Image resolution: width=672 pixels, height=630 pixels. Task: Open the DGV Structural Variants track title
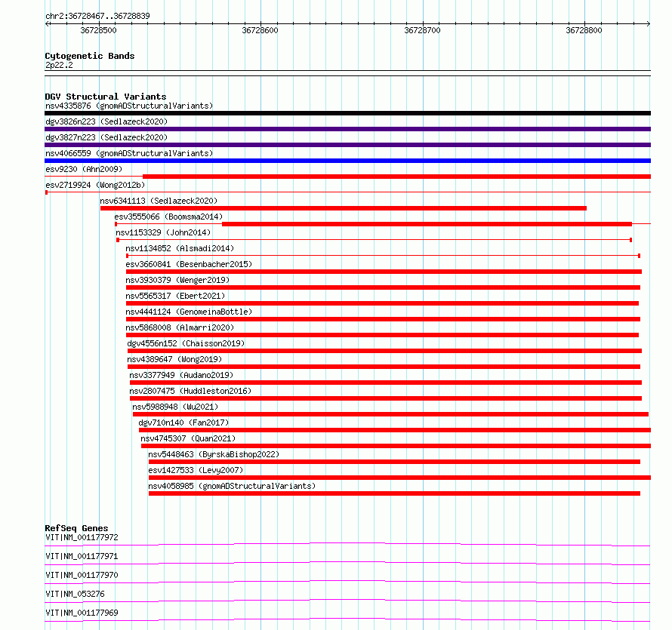tap(106, 97)
